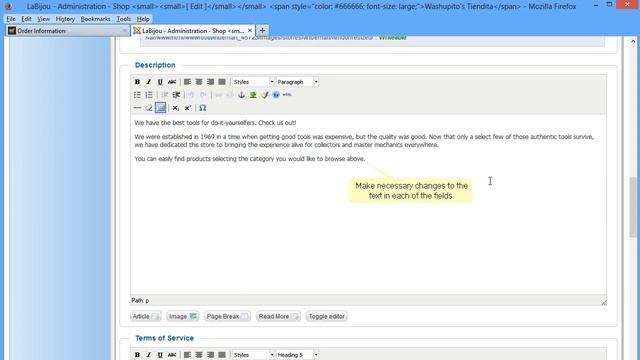The image size is (640, 360).
Task: Insert image via green tree icon
Action: (253, 95)
